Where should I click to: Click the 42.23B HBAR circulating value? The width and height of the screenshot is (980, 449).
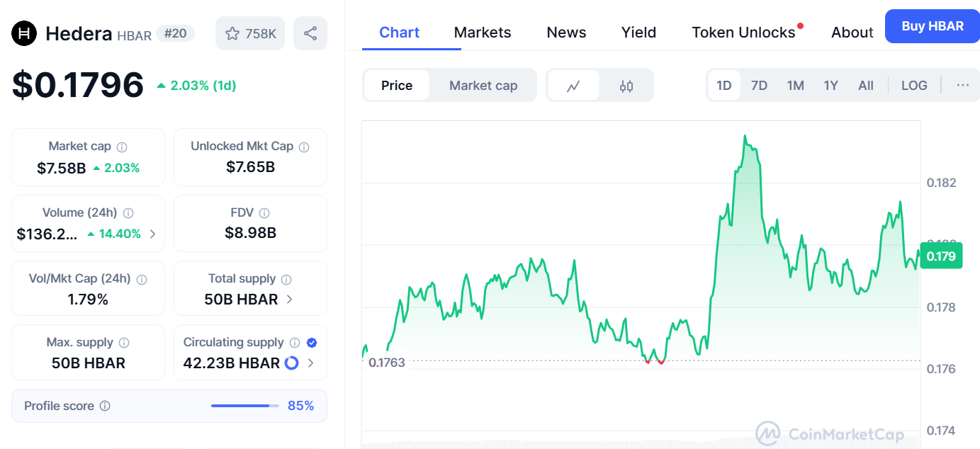[x=231, y=363]
